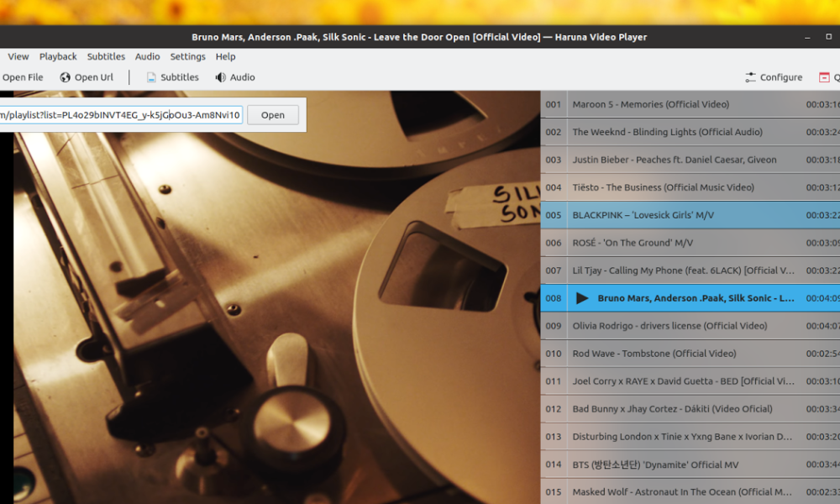Open the Help menu
840x504 pixels.
pos(225,56)
